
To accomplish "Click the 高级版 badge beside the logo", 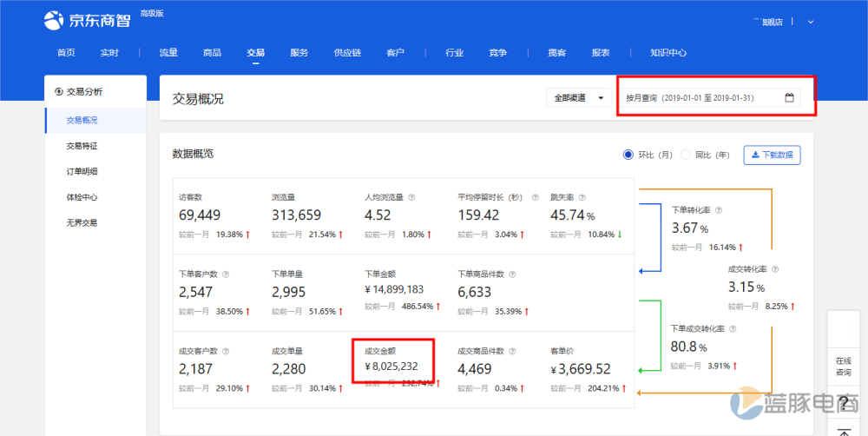I will pyautogui.click(x=152, y=13).
